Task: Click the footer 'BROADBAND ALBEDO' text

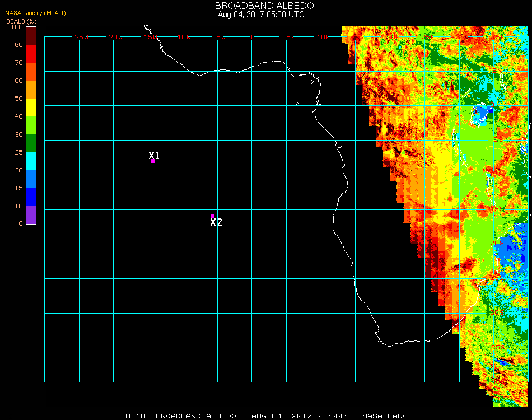Action: click(x=196, y=416)
